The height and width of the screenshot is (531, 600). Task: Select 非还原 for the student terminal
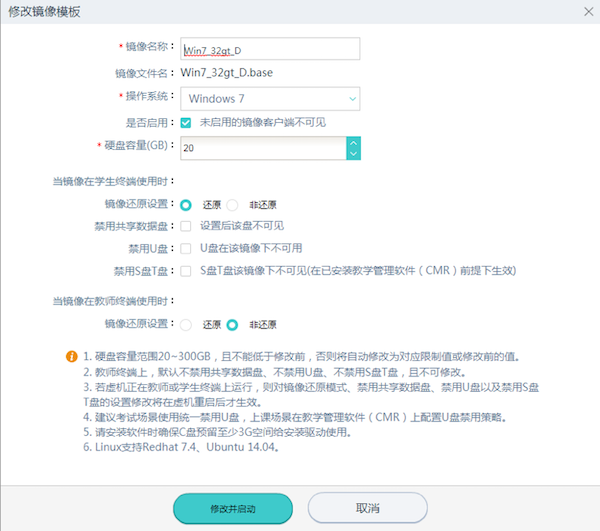click(x=233, y=204)
